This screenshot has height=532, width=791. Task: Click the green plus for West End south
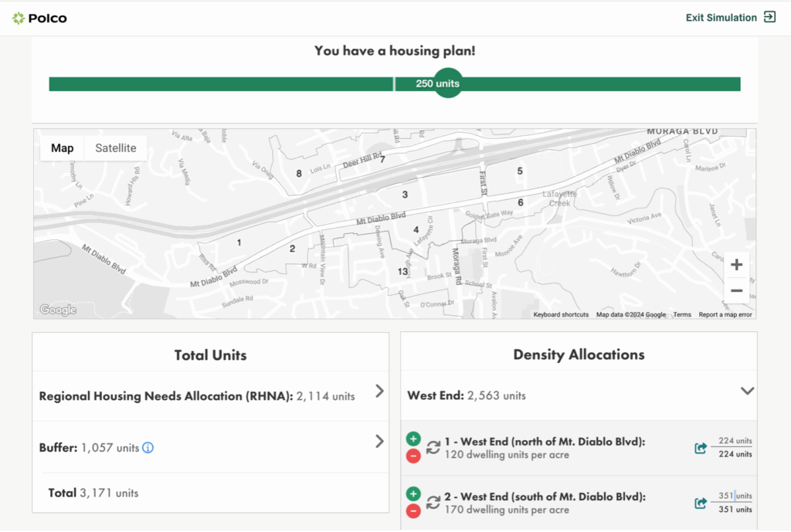point(413,494)
